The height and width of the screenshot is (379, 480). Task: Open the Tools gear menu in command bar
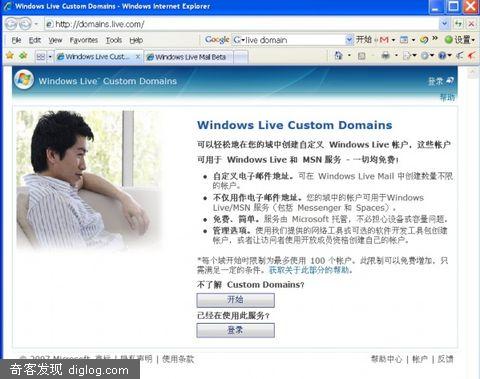pos(427,56)
